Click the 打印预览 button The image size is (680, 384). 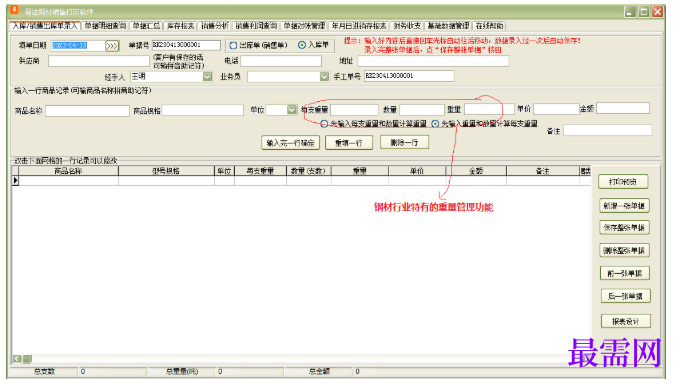623,182
